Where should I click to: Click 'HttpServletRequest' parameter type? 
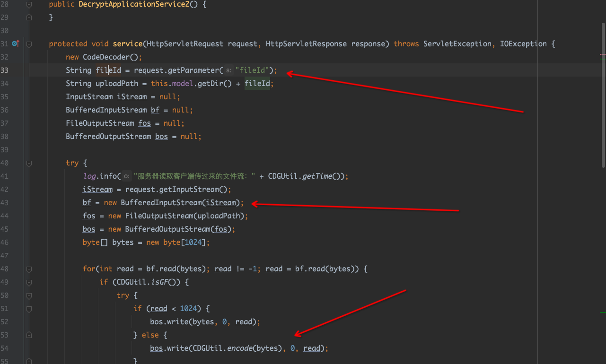click(x=185, y=43)
